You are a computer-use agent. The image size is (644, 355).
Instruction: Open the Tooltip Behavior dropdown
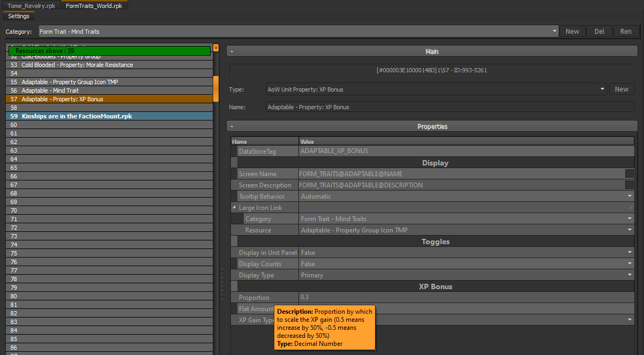630,197
